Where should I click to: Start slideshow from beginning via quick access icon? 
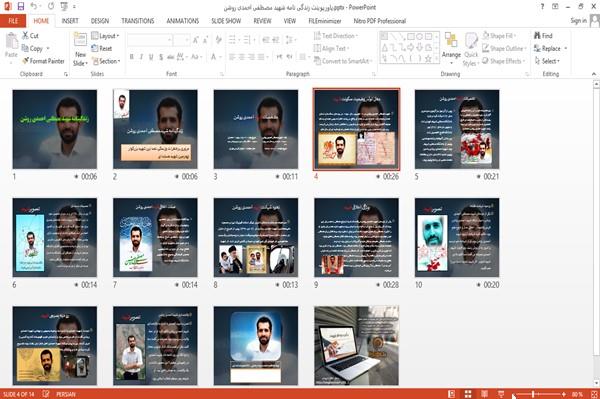(64, 7)
